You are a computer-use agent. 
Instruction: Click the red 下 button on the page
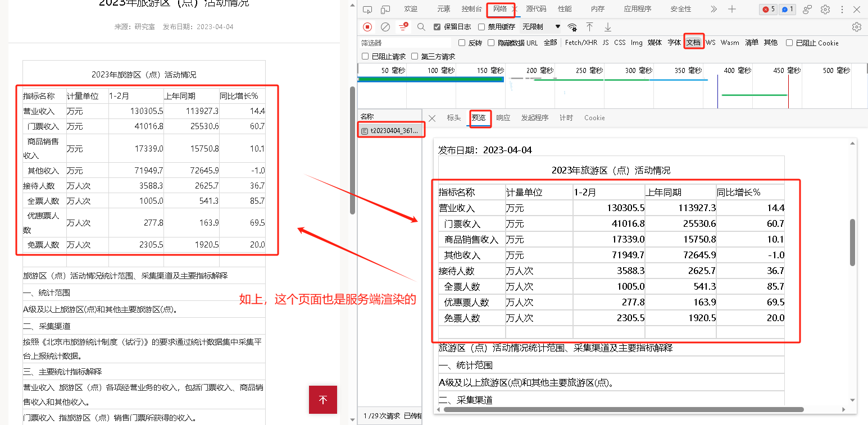click(322, 400)
